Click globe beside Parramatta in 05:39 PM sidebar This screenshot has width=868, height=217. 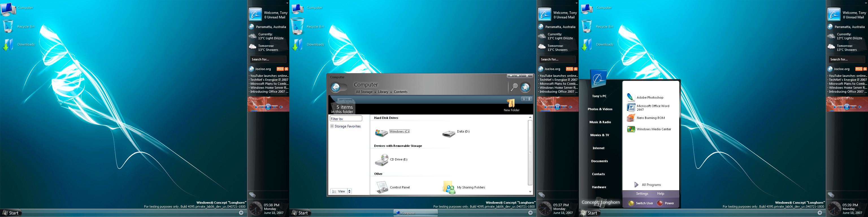point(830,27)
